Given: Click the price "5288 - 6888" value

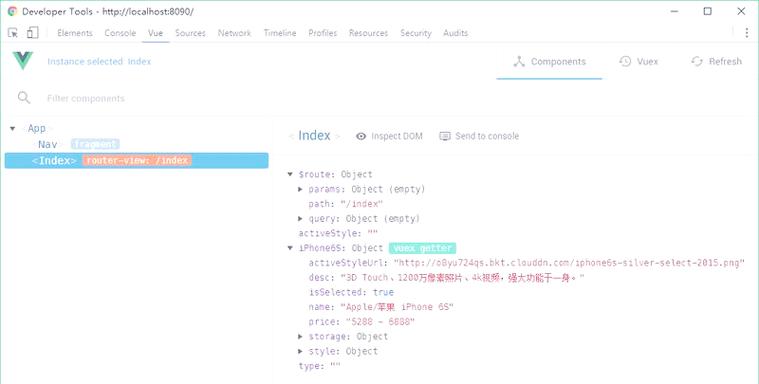Looking at the screenshot, I should tap(380, 322).
